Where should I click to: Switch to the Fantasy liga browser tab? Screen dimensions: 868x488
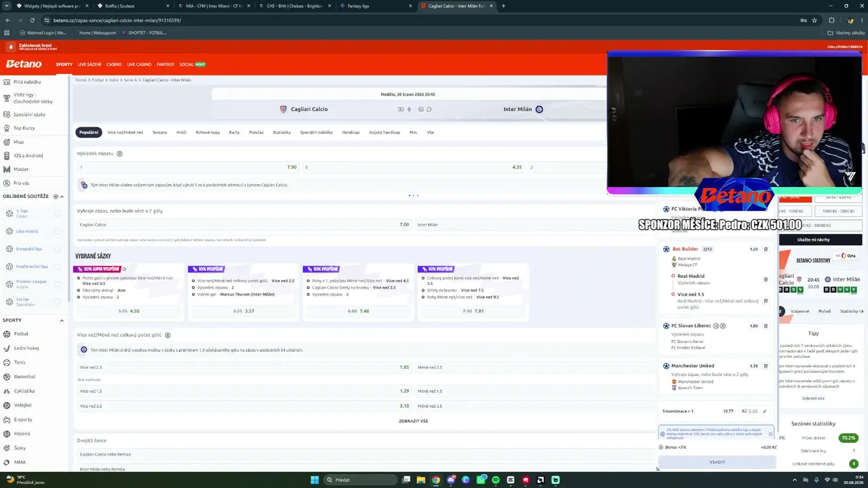pyautogui.click(x=375, y=6)
